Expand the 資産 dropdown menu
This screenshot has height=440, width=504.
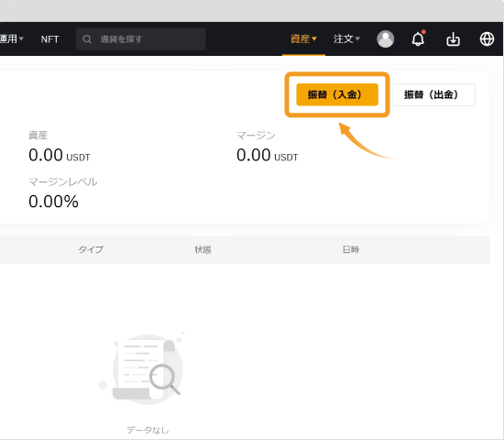pos(303,38)
